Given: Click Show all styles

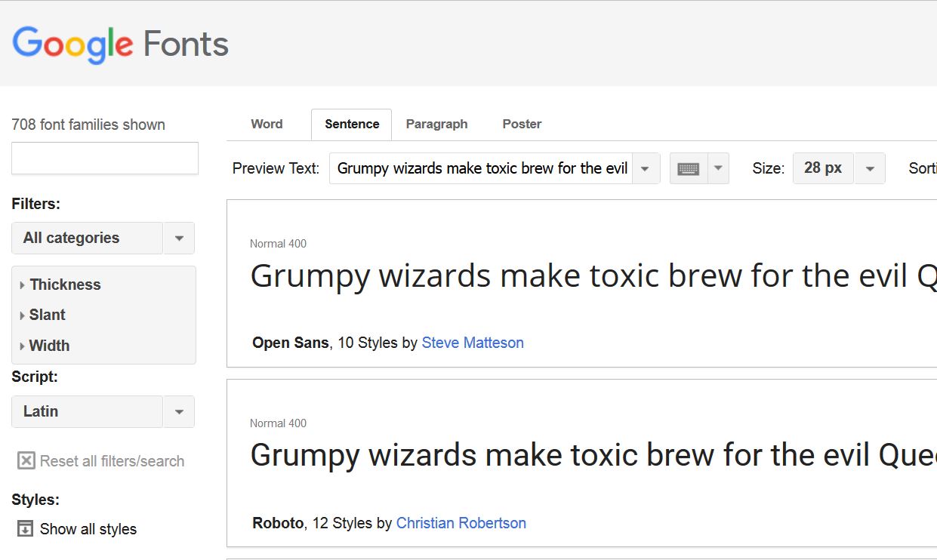Looking at the screenshot, I should click(x=88, y=529).
